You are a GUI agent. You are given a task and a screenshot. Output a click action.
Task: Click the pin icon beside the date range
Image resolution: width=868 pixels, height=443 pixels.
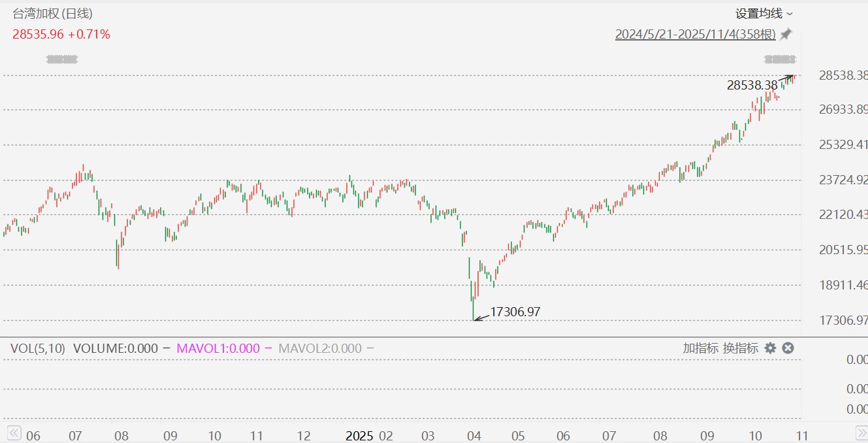pos(786,34)
